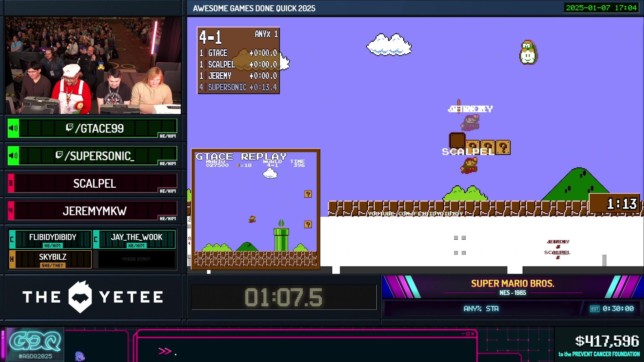Screen dimensions: 644x362
Task: Click the WORLD 4-1 text in replay HUD
Action: (272, 163)
